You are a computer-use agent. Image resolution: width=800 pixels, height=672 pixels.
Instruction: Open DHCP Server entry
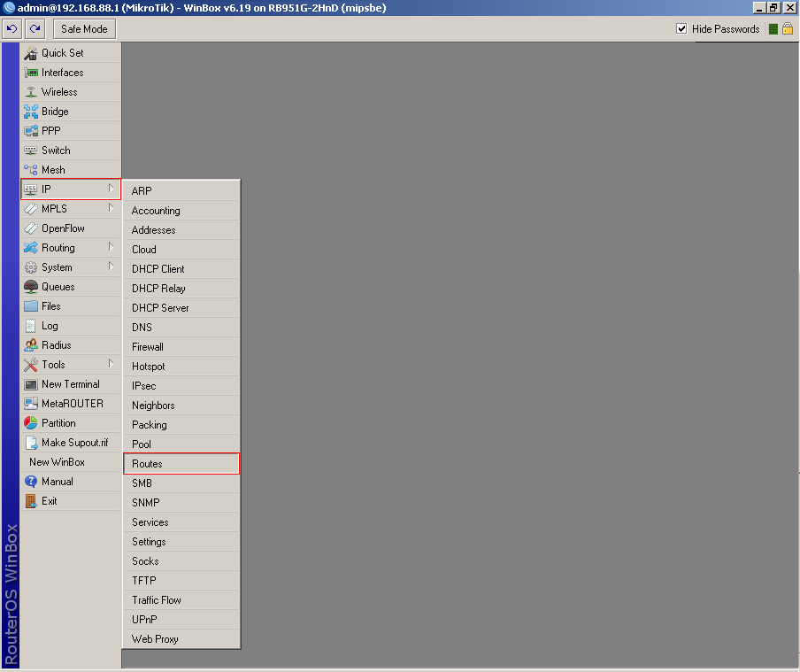[181, 308]
